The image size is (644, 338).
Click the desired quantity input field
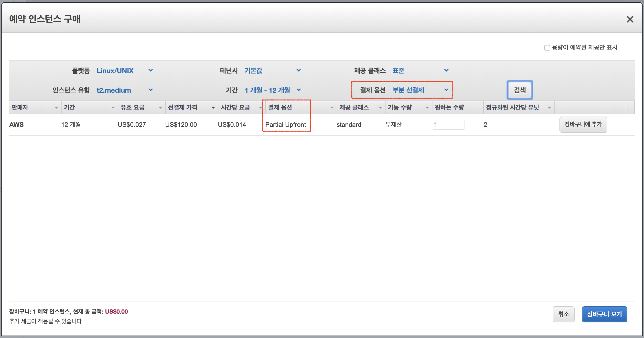click(x=448, y=125)
